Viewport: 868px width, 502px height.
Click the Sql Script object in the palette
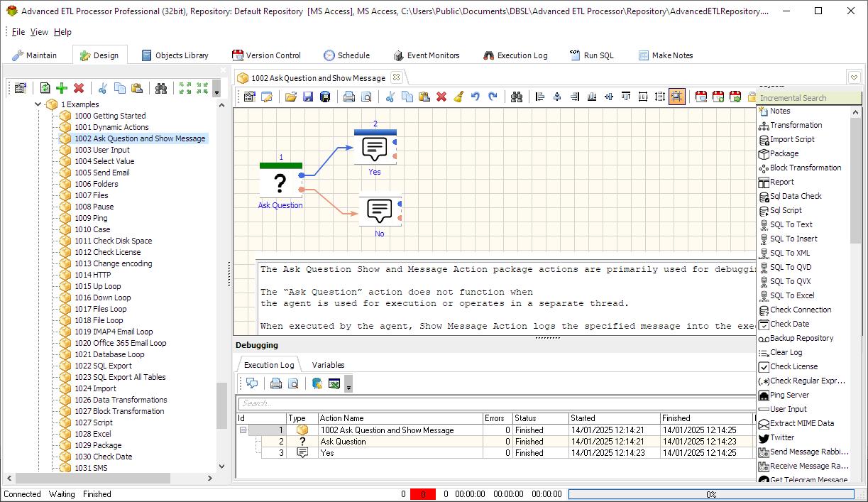pos(786,210)
